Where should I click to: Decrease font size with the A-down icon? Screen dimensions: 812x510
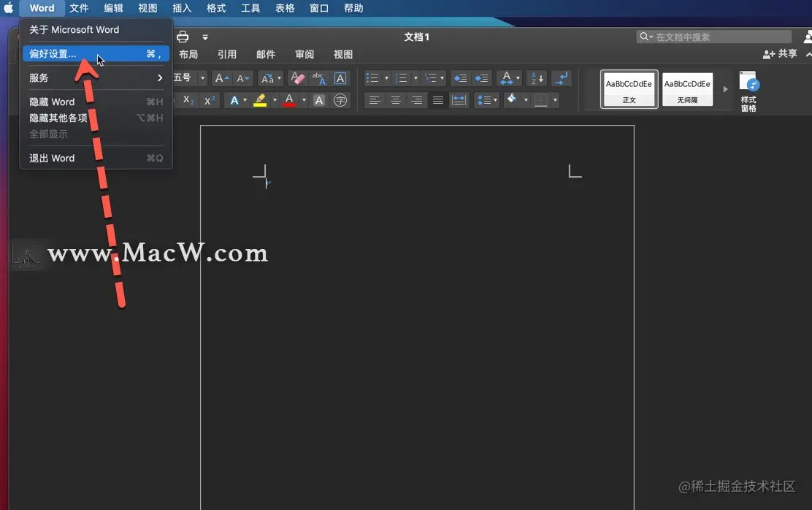click(243, 78)
